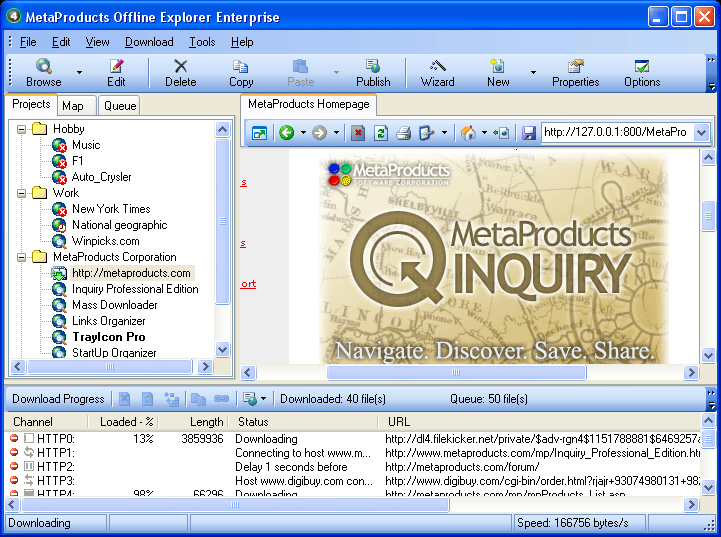Open the New button dropdown arrow
Image resolution: width=721 pixels, height=537 pixels.
tap(533, 73)
